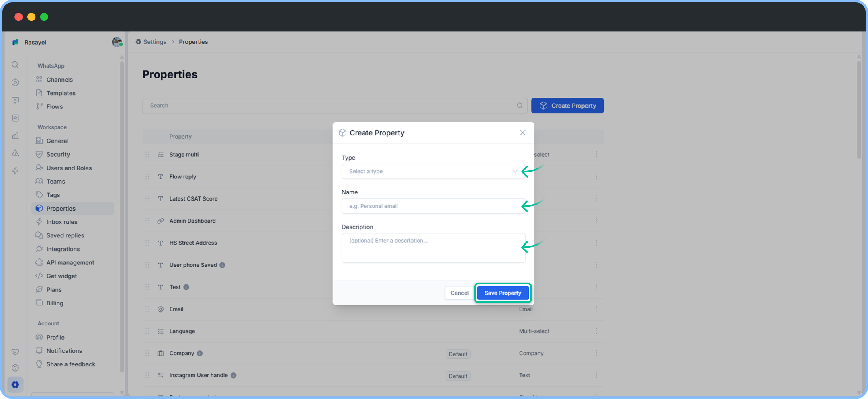Open Inbox rules
868x399 pixels.
coord(62,222)
